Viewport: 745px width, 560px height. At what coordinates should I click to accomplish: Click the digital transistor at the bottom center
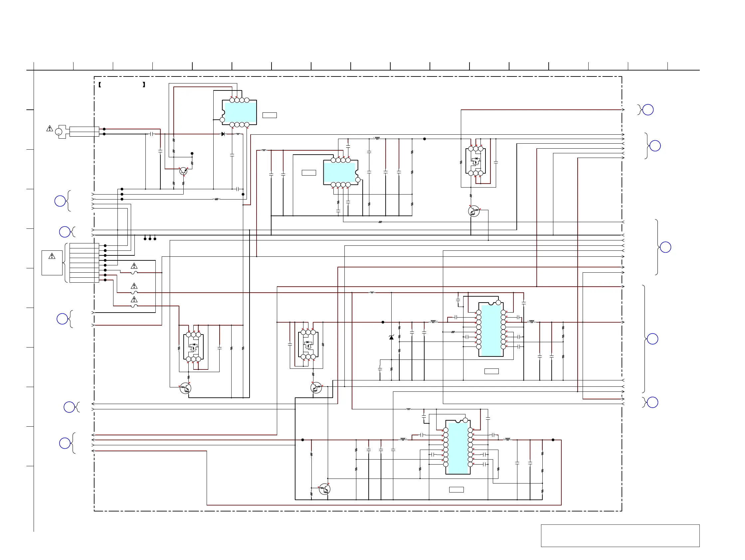(x=324, y=489)
